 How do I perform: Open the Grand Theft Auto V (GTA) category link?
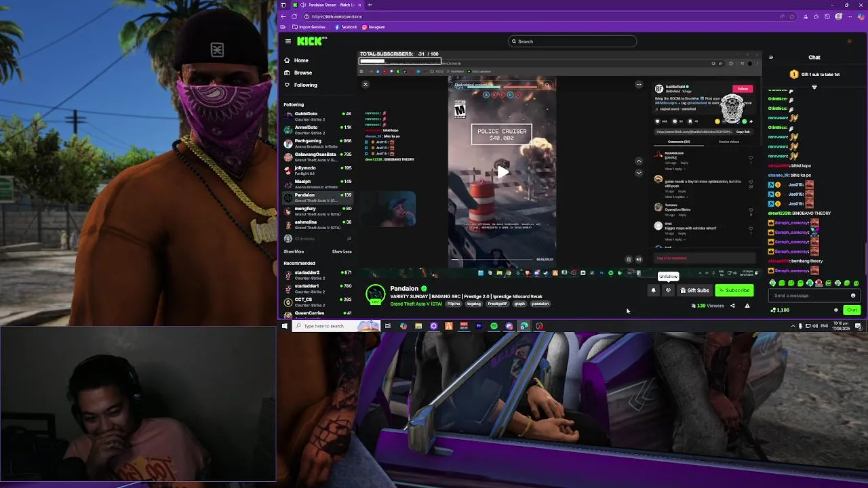point(416,304)
